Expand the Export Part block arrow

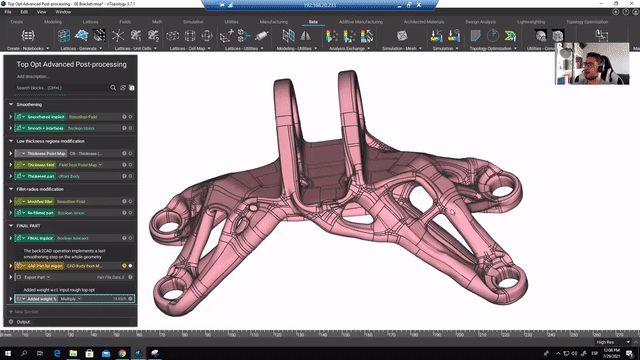11,277
